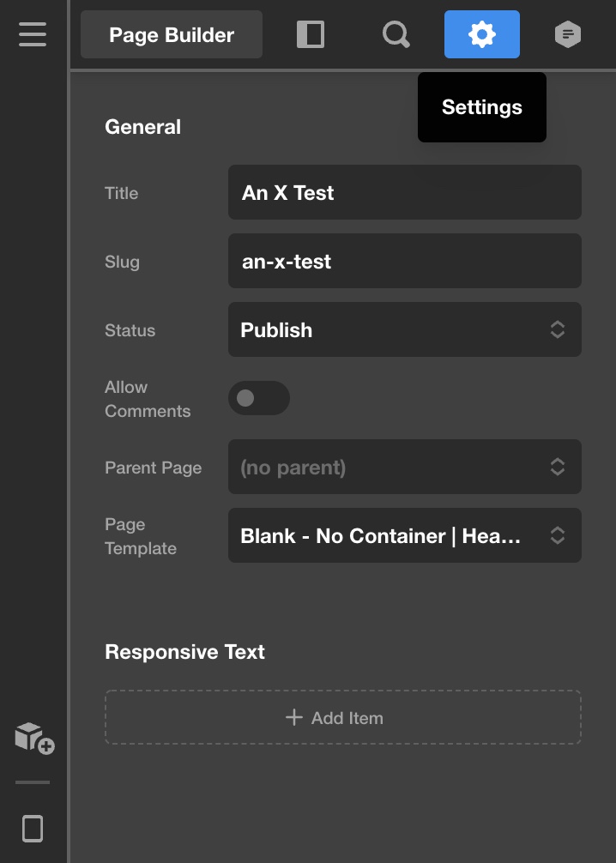This screenshot has width=616, height=863.
Task: Click the add element cube icon
Action: 34,739
